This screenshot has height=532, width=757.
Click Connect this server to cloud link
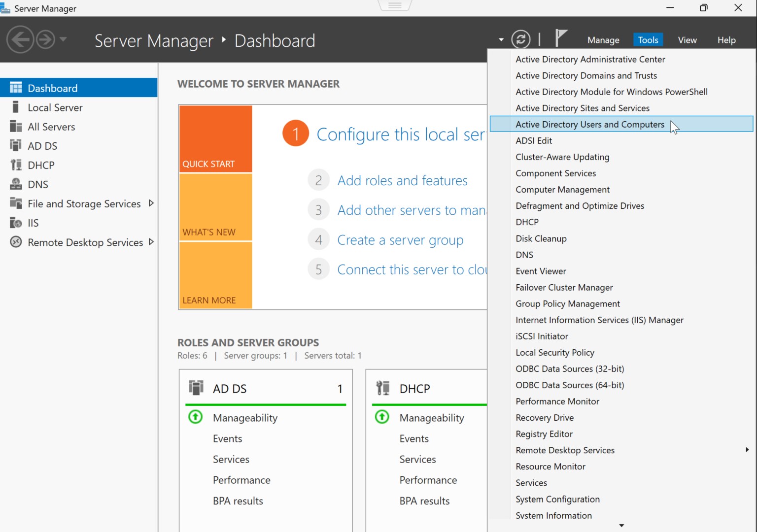(412, 269)
